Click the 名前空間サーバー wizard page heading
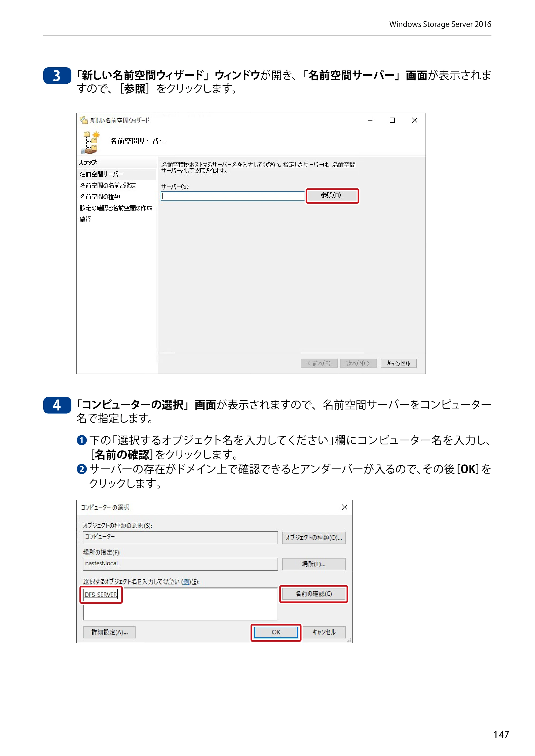The image size is (535, 756). (x=137, y=141)
